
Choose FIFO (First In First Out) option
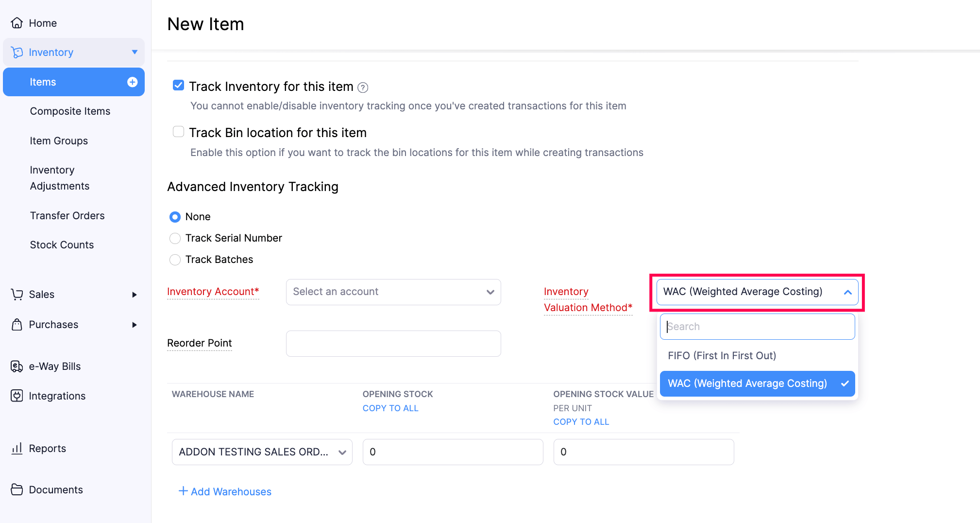pyautogui.click(x=722, y=356)
